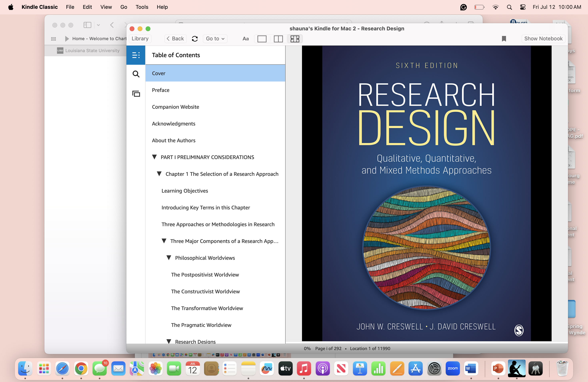Screen dimensions: 588x382
Task: Open the Aa font settings
Action: (246, 39)
